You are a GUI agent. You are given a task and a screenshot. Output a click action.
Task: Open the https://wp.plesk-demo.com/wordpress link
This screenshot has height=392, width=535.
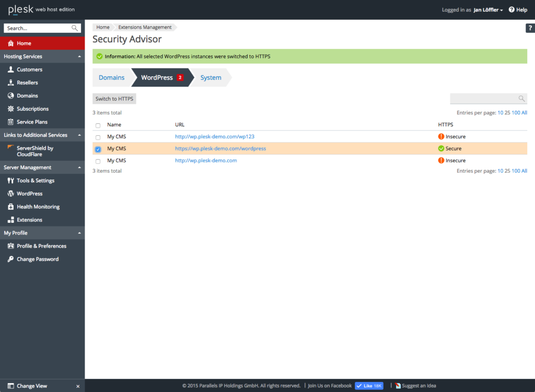pos(220,149)
